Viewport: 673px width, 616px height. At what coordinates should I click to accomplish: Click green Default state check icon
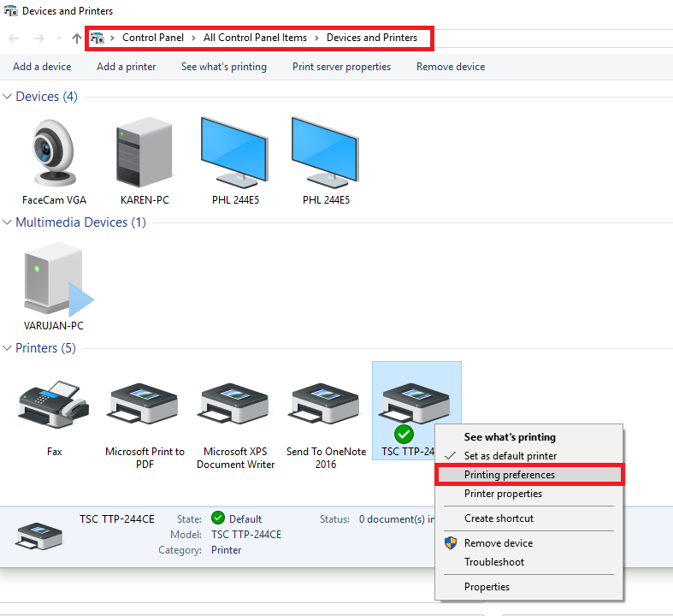click(x=218, y=518)
